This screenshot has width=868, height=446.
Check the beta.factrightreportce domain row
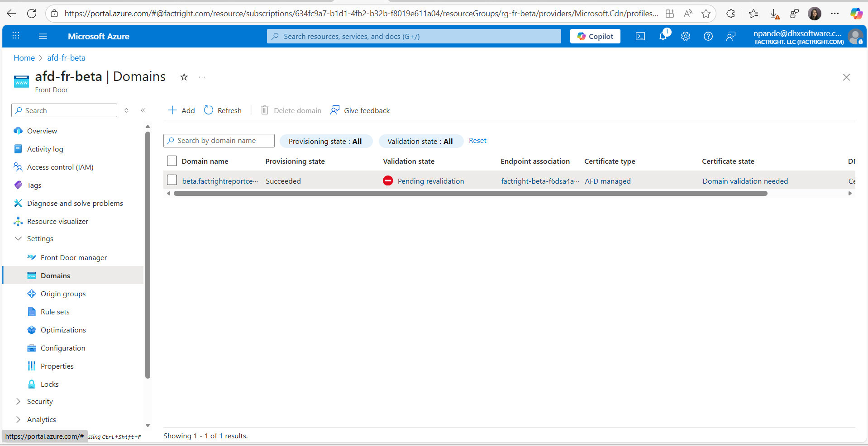(172, 180)
